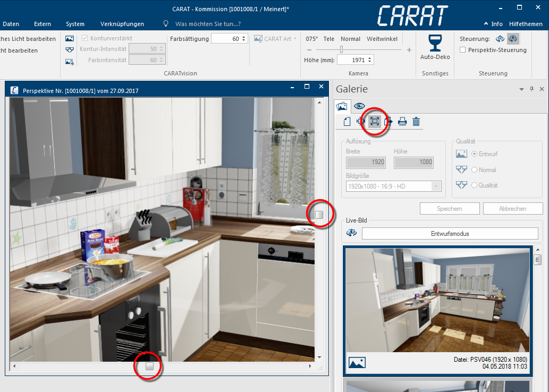Click the Entwurfsmodus button

[450, 234]
